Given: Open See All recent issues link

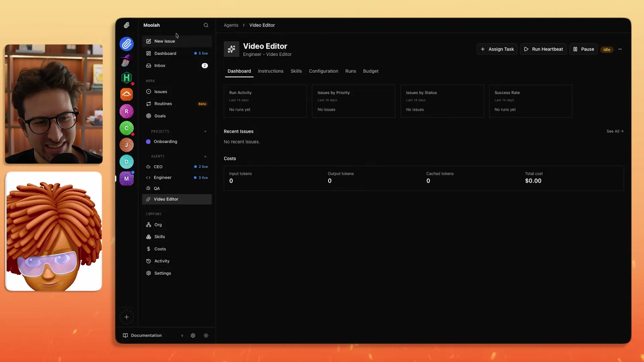Looking at the screenshot, I should click(615, 131).
